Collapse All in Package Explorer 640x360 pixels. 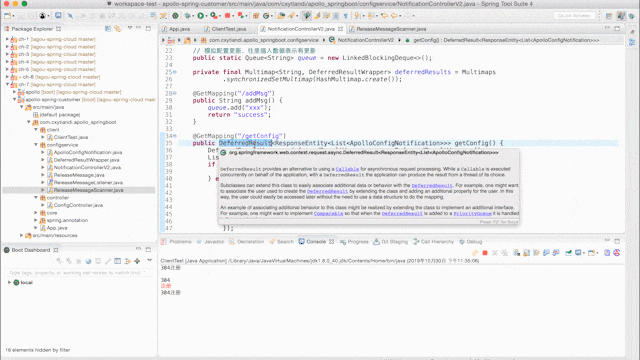(108, 29)
